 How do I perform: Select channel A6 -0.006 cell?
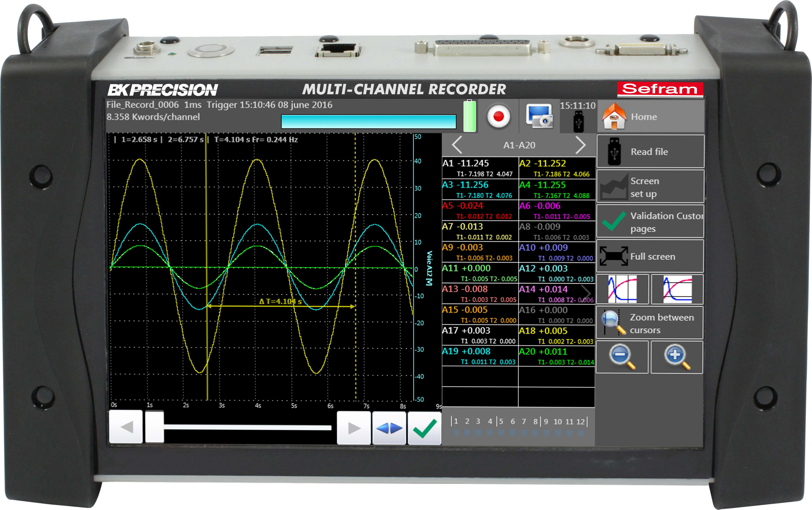click(x=557, y=210)
